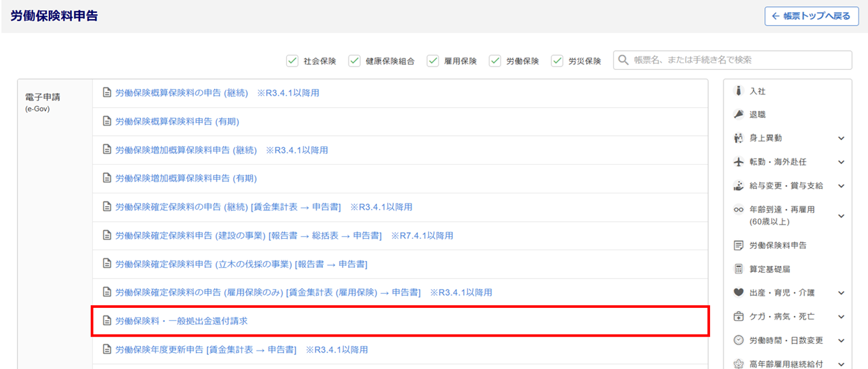
Task: Toggle the 雇用保険 checkbox
Action: (x=433, y=61)
